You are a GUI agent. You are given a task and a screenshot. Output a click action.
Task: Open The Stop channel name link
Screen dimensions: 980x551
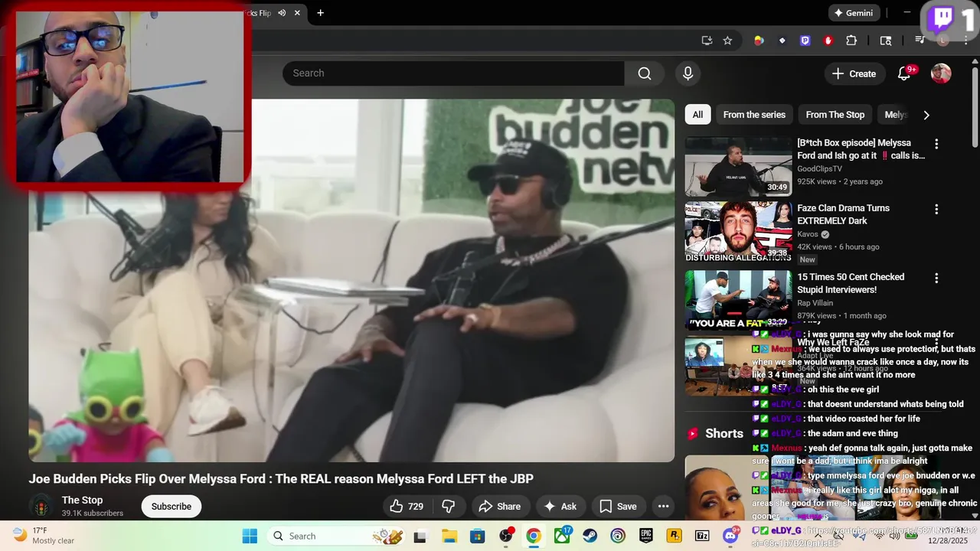pyautogui.click(x=82, y=500)
